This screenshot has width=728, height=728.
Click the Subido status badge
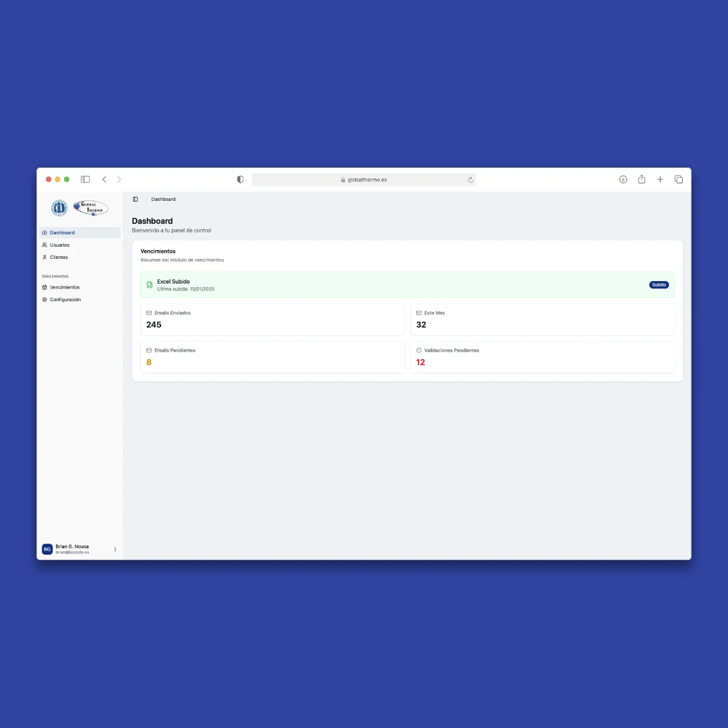[x=659, y=284]
